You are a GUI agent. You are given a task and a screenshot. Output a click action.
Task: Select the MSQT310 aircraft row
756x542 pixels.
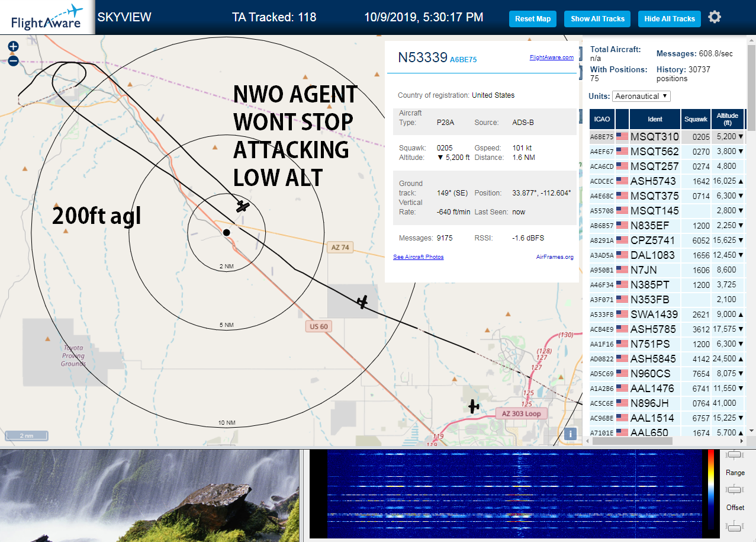(667, 137)
